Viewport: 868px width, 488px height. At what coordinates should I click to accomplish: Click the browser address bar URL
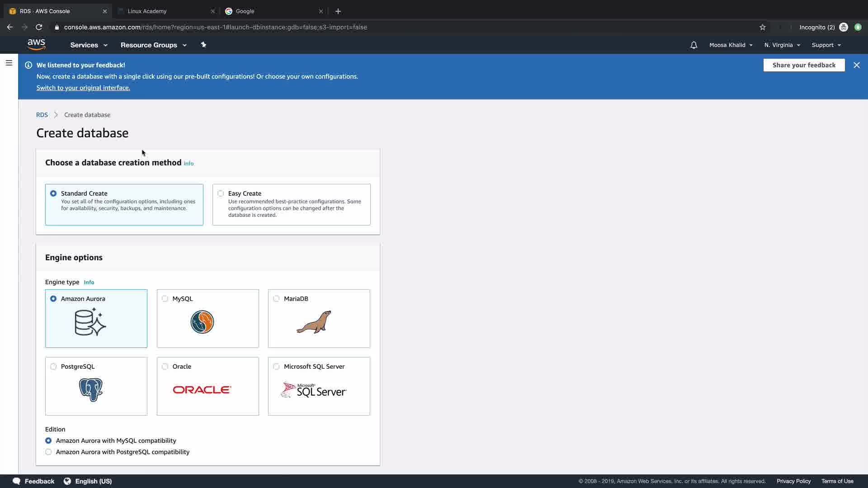coord(215,27)
